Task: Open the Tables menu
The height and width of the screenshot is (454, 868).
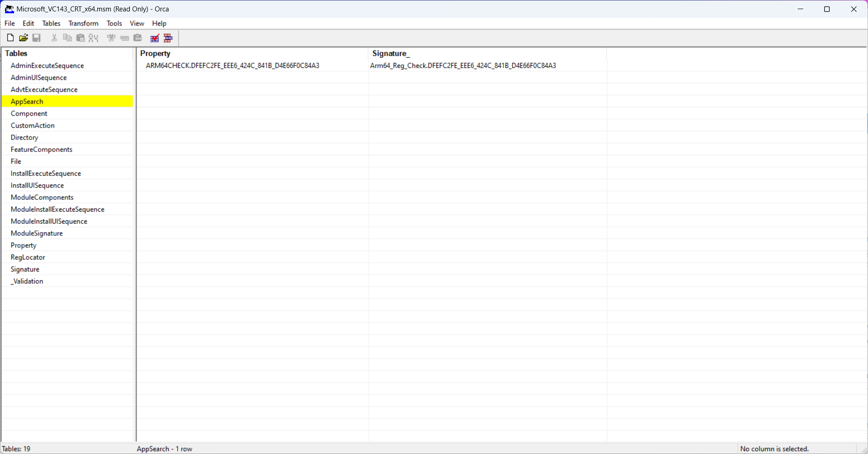Action: coord(51,23)
